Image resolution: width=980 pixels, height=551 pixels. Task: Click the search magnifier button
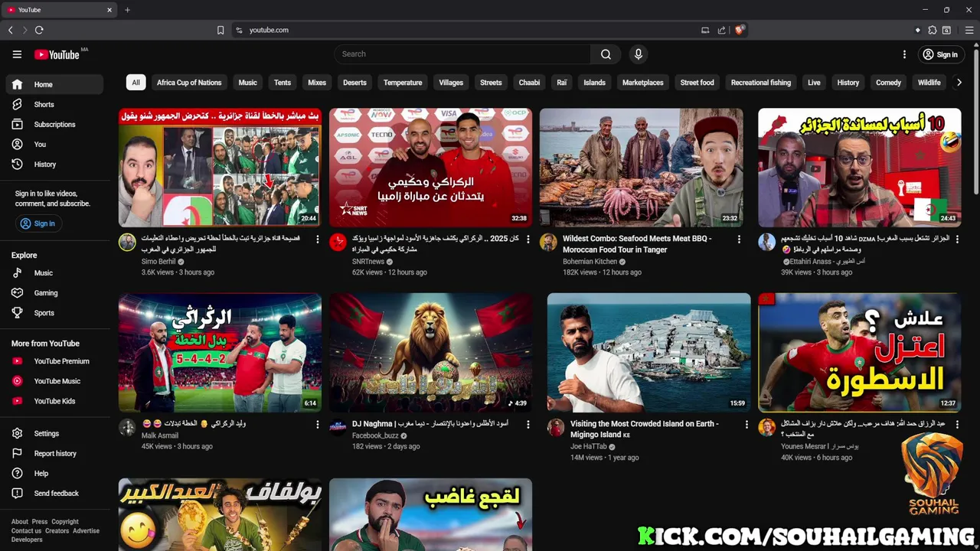606,54
